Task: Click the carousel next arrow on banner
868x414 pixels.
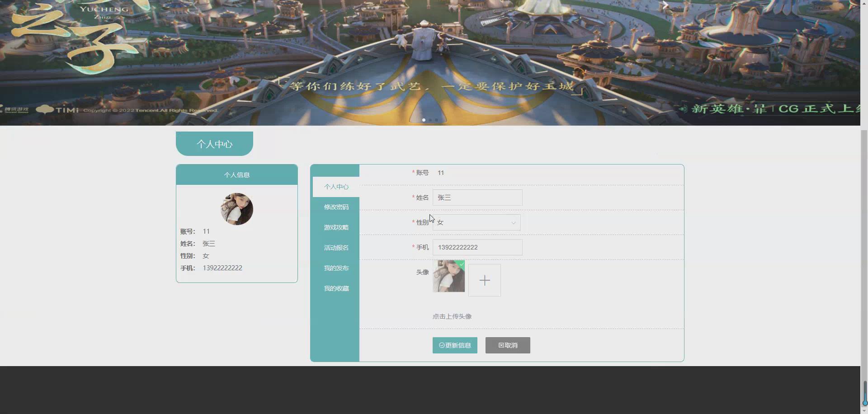Action: coord(665,5)
